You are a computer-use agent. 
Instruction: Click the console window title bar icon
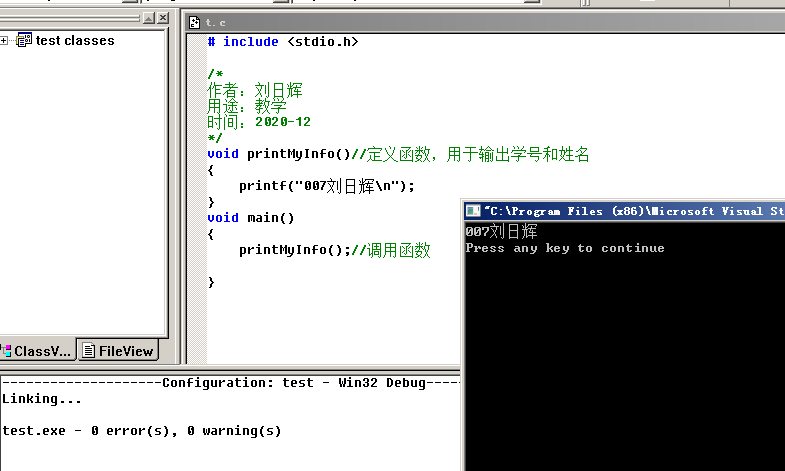tap(473, 211)
